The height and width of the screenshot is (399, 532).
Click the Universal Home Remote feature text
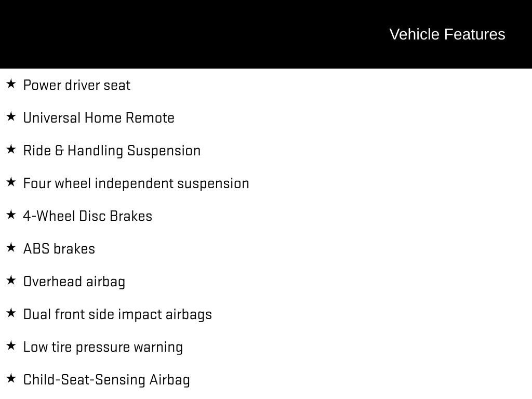point(99,118)
